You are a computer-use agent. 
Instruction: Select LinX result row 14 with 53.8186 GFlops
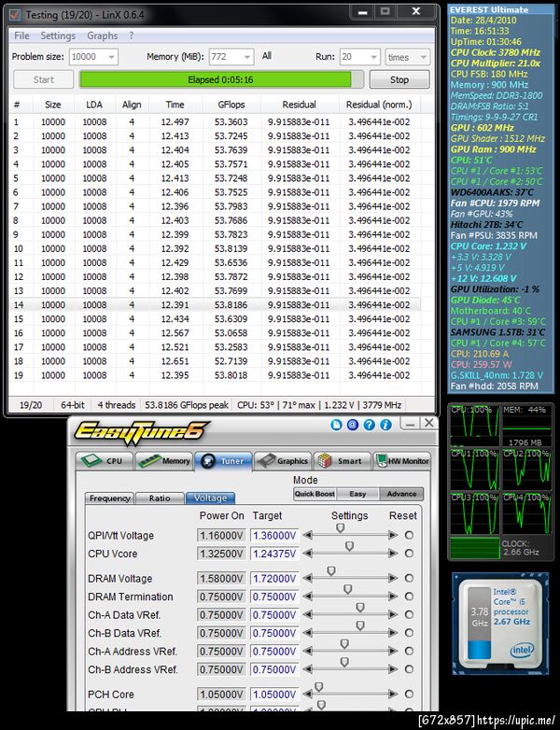click(x=215, y=305)
